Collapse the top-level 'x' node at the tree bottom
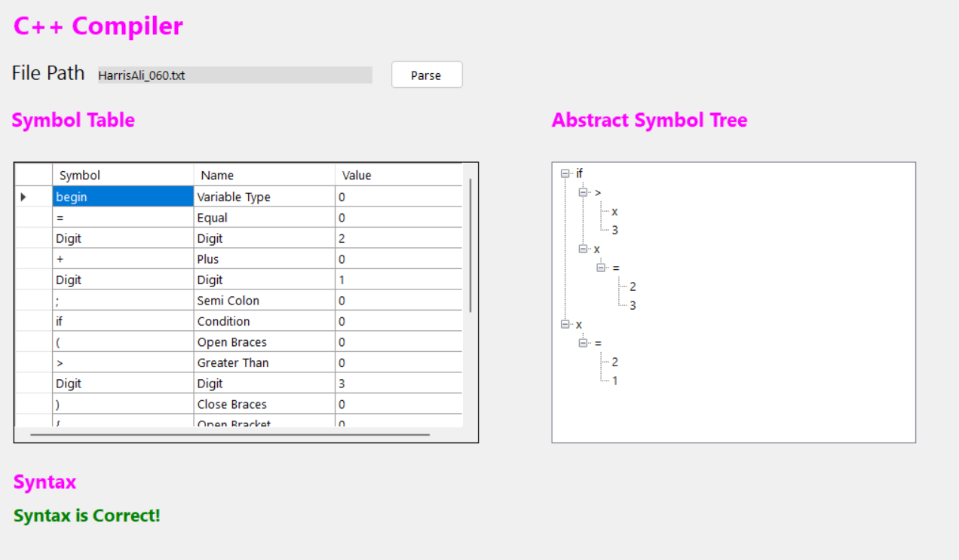The height and width of the screenshot is (560, 959). tap(565, 325)
